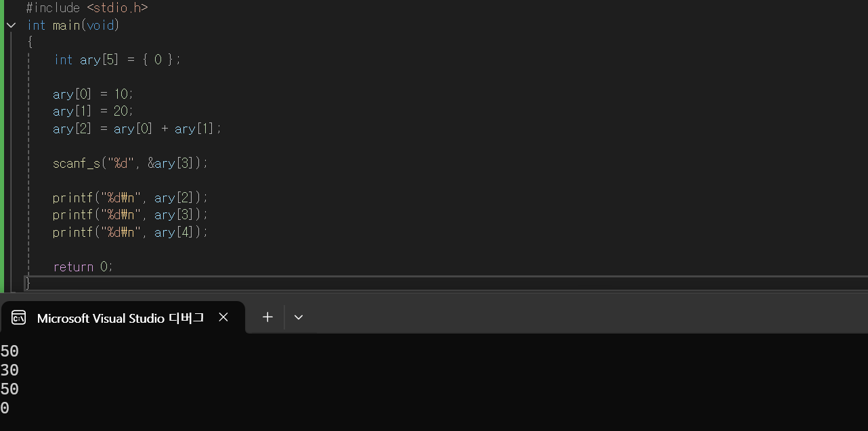Collapse the main function code block

point(11,26)
